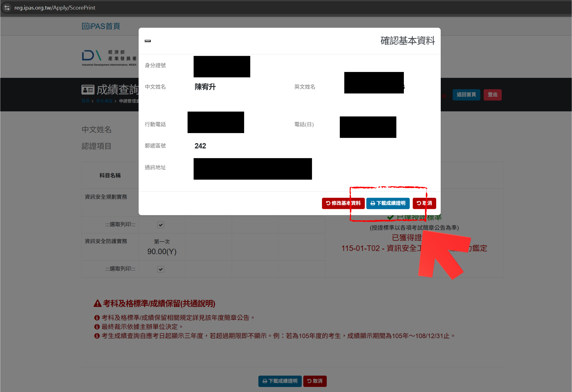572x392 pixels.
Task: Click the 通訊地址 label in dialog
Action: (155, 167)
